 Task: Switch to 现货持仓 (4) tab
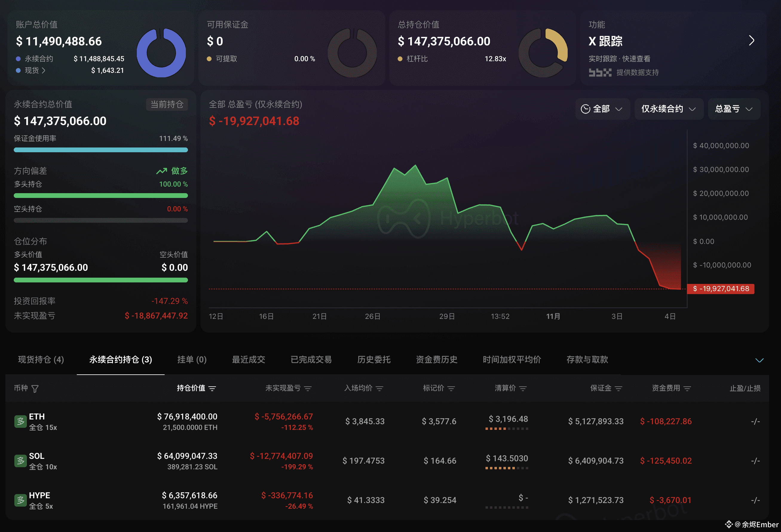(41, 360)
